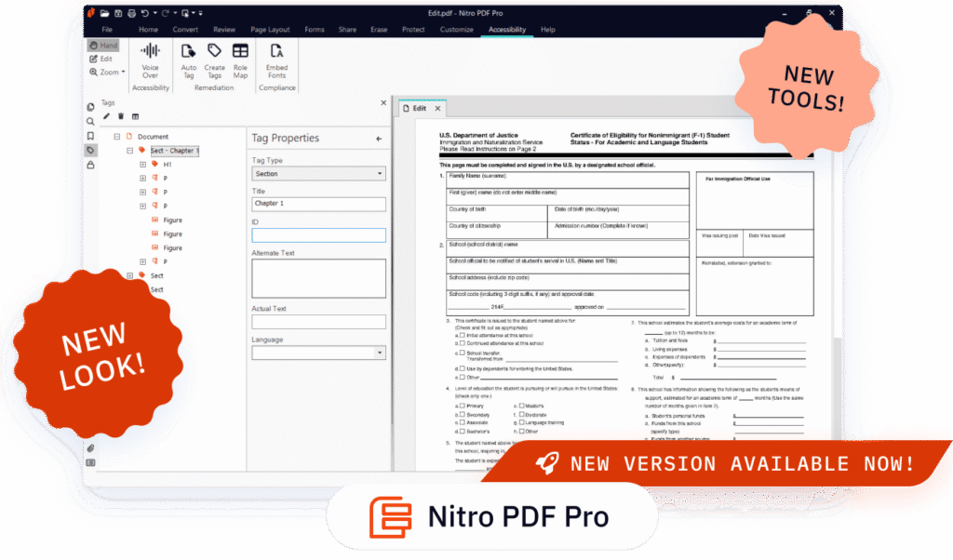Undo the last action
953x560 pixels.
144,13
